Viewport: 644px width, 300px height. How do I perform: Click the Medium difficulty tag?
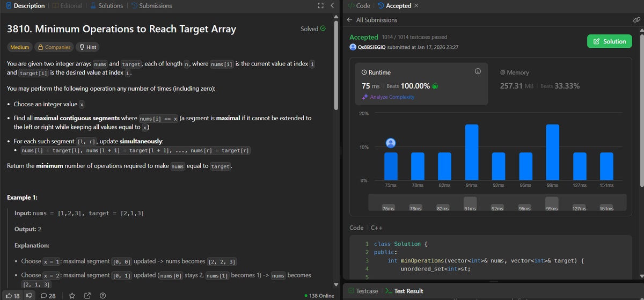(20, 47)
